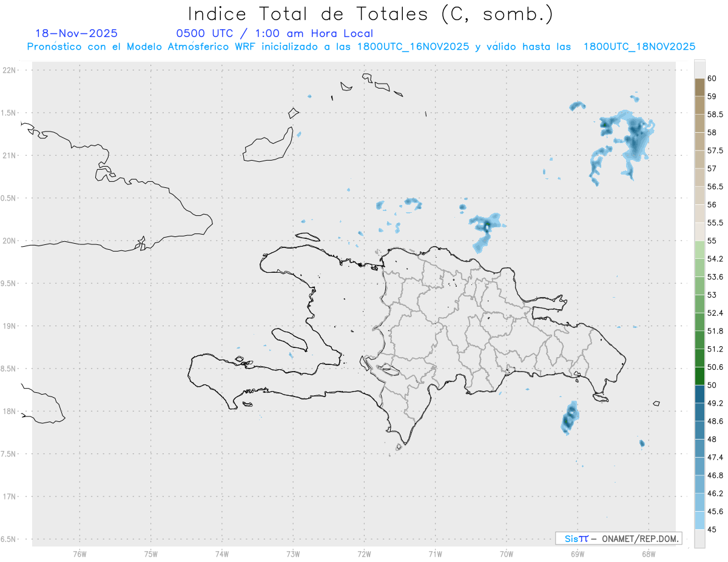Click the "47.4" value on the color scale

(715, 457)
